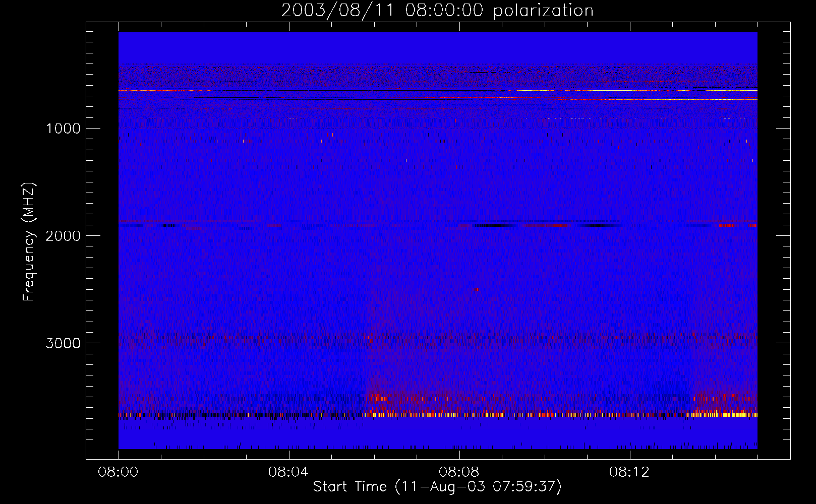Click the plot title '2003/08/11 08:00:00 polarization'

coord(437,11)
